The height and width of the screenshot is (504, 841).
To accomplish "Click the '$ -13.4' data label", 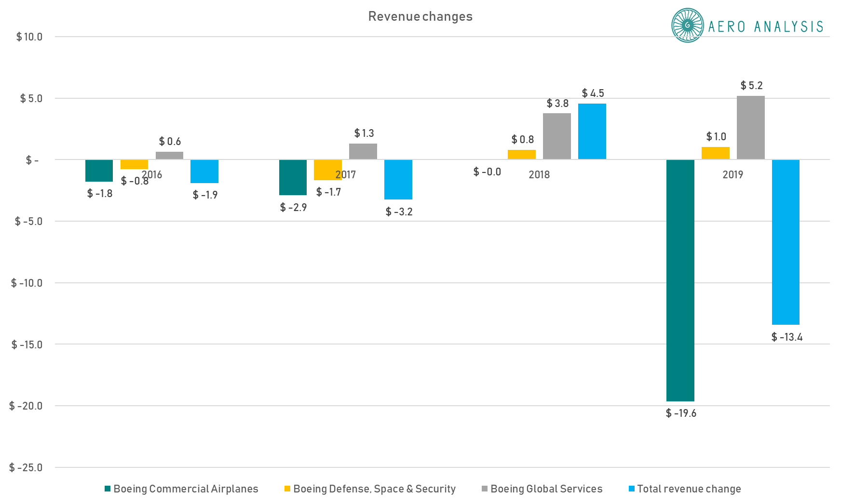I will point(787,337).
